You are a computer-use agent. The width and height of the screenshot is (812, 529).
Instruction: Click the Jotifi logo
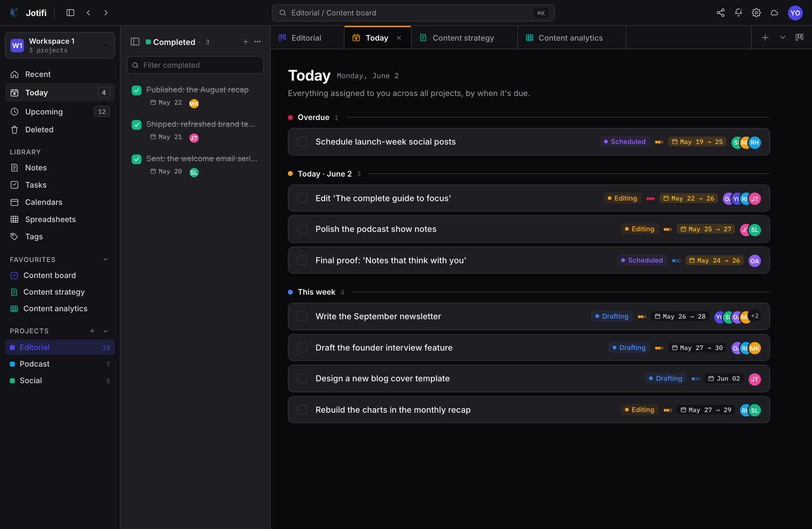[x=14, y=13]
